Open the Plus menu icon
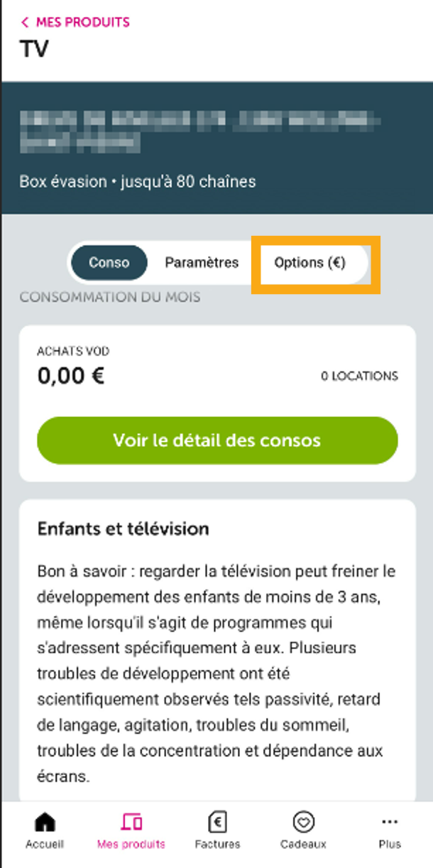This screenshot has height=868, width=433. click(x=389, y=822)
